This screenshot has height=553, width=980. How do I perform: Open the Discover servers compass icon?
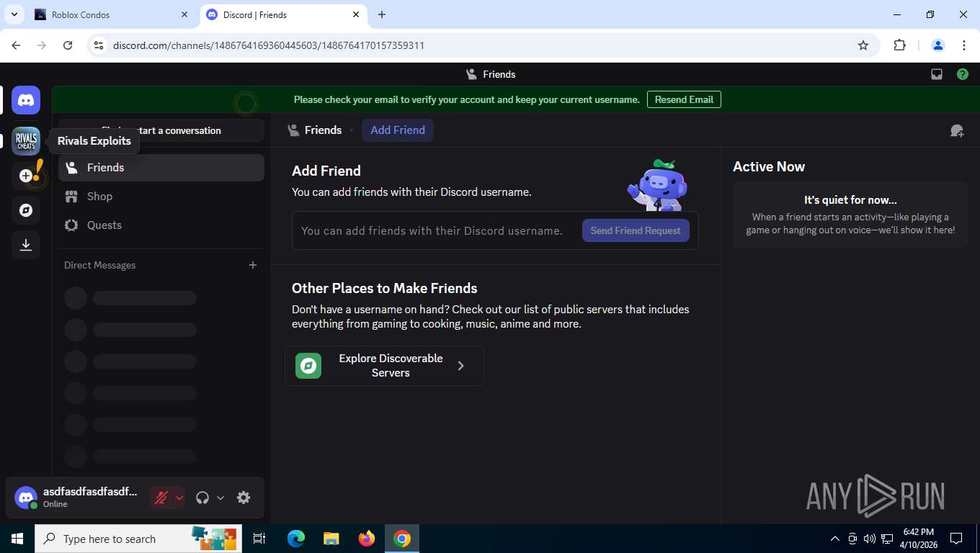coord(26,210)
